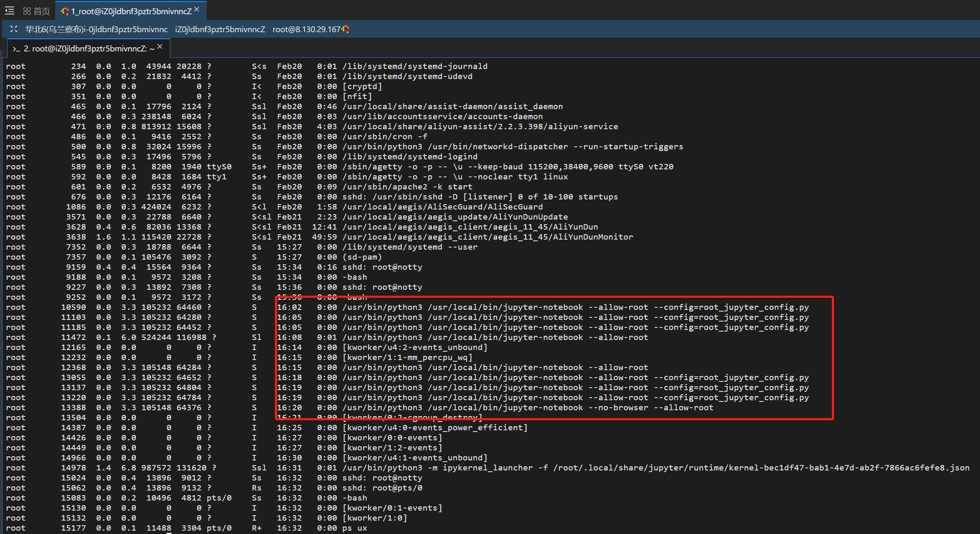Click the [kworker/1:0] entry
Viewport: 980px width, 534px height.
click(x=375, y=518)
